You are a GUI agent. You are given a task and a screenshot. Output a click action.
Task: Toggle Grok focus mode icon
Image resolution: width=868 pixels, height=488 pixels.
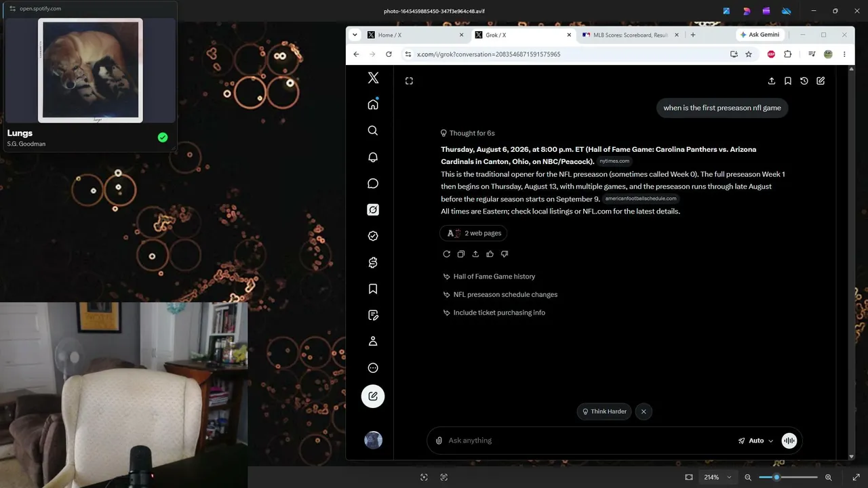[409, 81]
